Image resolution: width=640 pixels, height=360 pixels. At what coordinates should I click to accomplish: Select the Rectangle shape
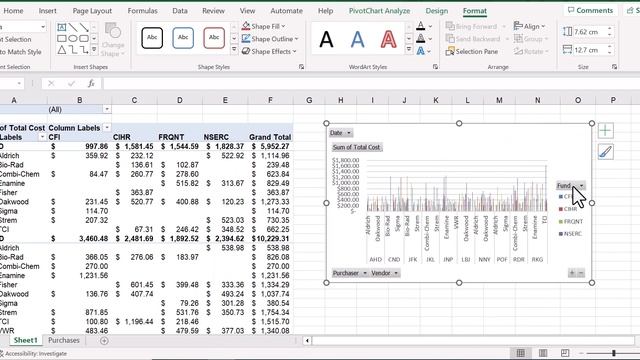tap(62, 39)
